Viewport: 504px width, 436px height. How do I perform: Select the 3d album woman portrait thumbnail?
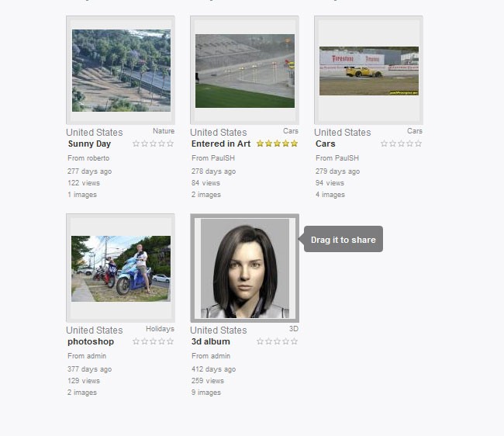click(x=245, y=268)
